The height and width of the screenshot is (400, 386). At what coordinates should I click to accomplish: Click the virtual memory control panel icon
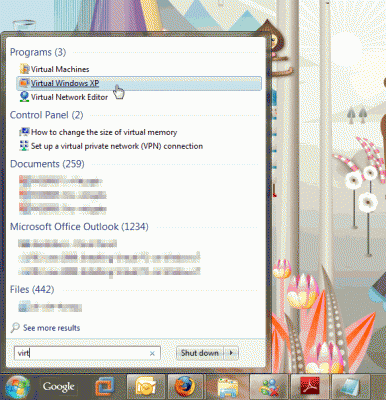(24, 132)
